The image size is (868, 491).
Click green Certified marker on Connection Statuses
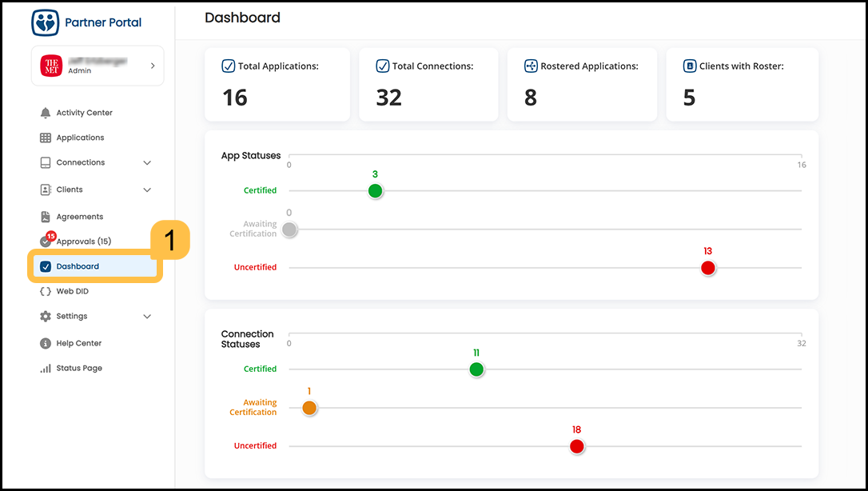coord(476,369)
